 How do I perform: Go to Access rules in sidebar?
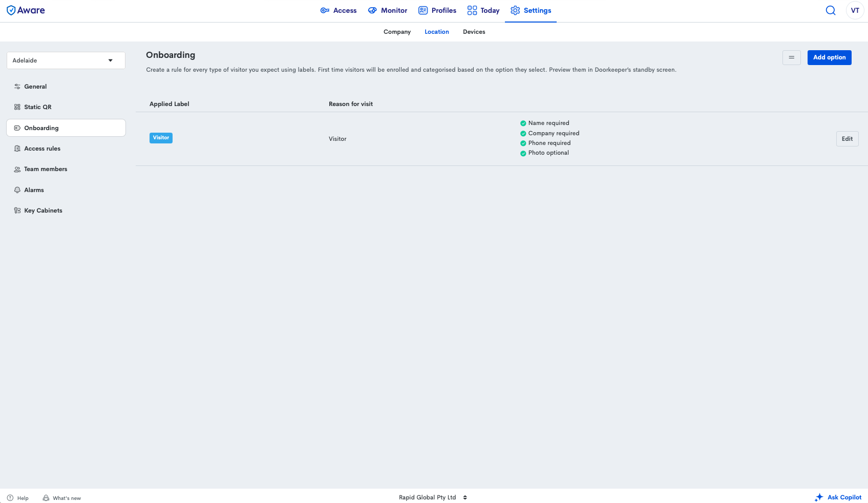pos(42,149)
